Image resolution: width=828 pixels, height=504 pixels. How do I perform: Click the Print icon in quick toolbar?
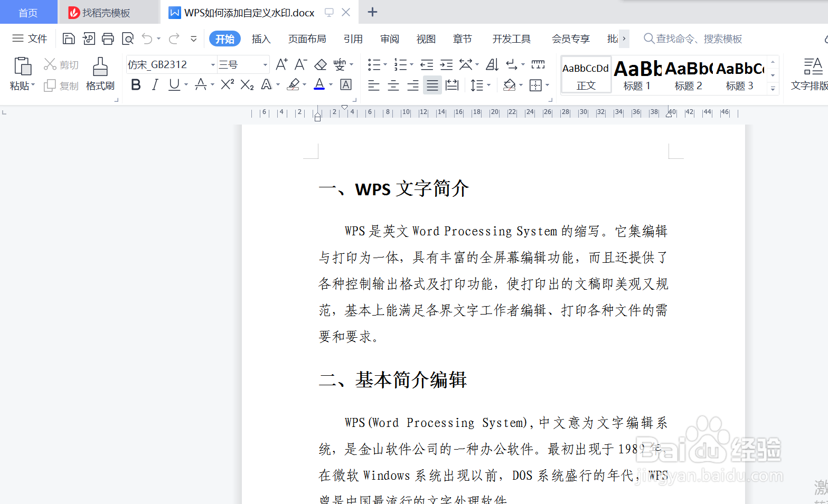tap(108, 39)
